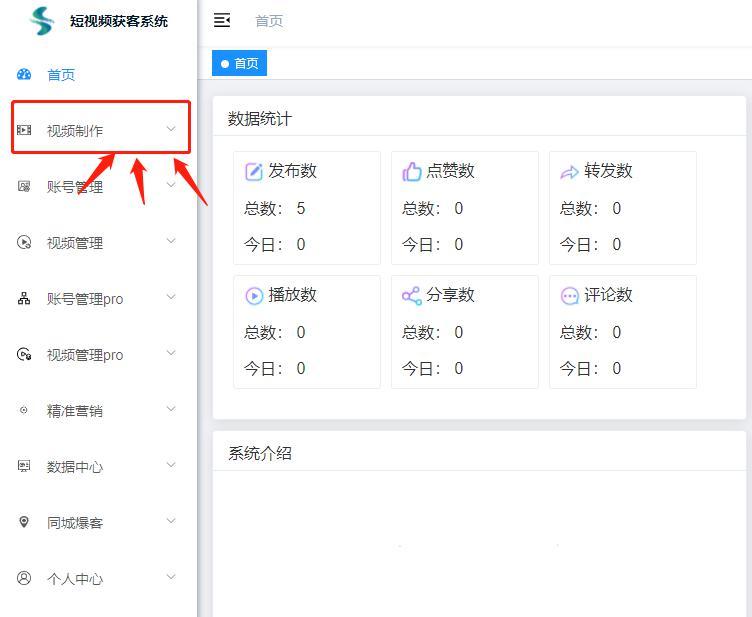Click the dashboard icon next to 首页

click(24, 74)
